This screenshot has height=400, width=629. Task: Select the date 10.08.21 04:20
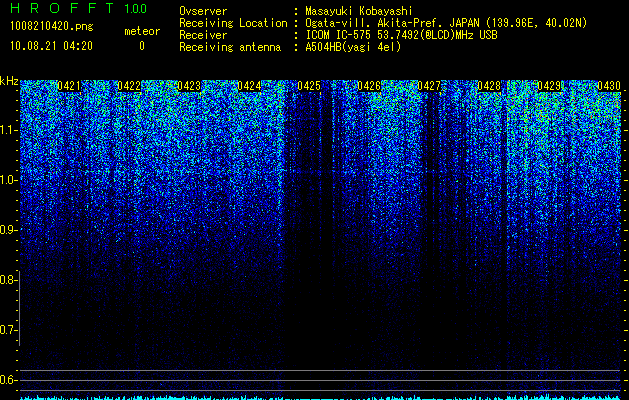coord(51,46)
